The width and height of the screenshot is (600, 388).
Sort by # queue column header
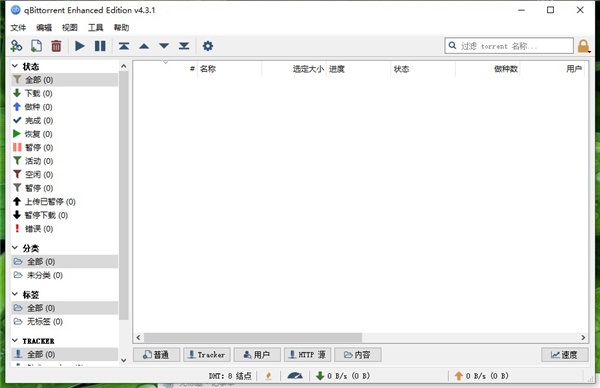click(x=165, y=69)
